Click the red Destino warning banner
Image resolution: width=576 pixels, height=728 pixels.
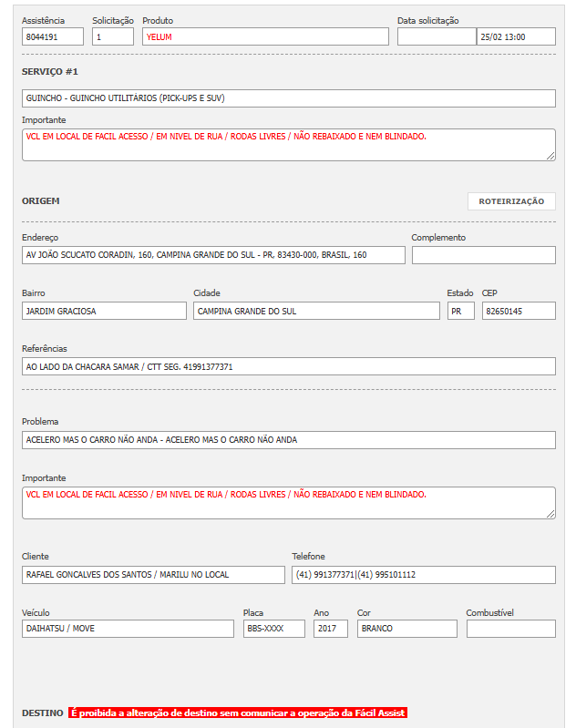[x=237, y=713]
